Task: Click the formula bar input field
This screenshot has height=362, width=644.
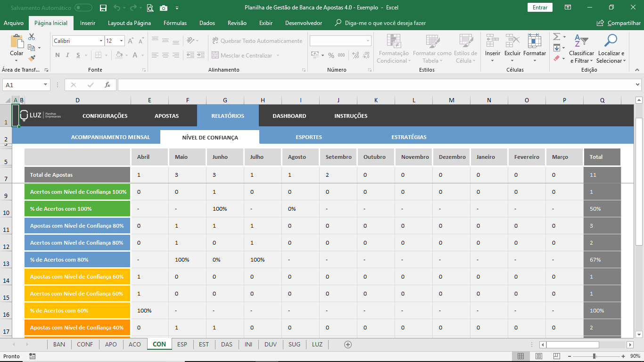Action: point(376,85)
